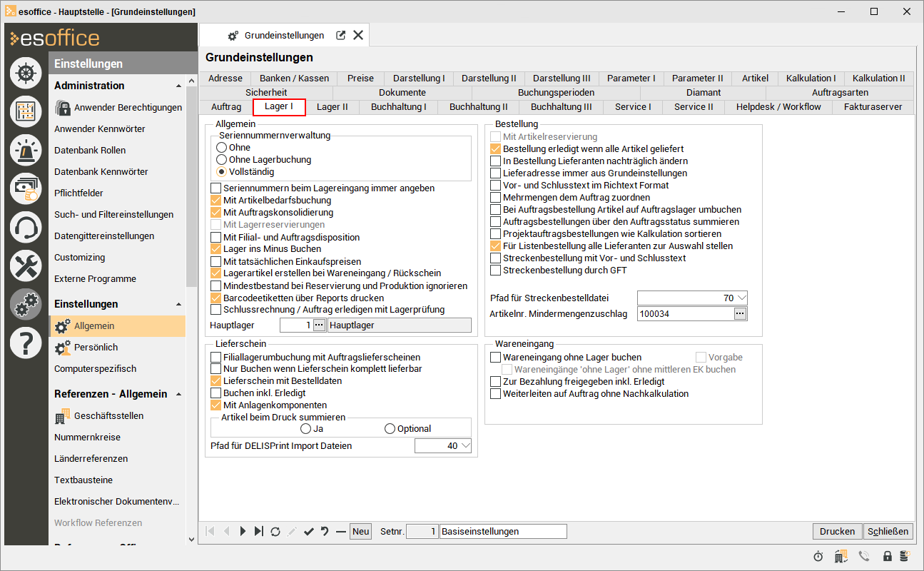Open Artikelnr. Mindermengenzuschlag ellipsis lookup
Viewport: 924px width, 571px height.
point(740,314)
